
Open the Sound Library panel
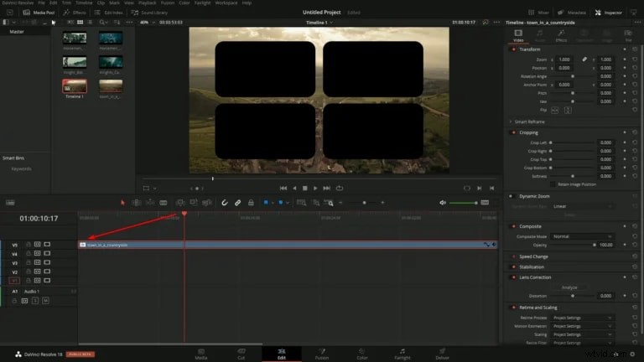(149, 13)
